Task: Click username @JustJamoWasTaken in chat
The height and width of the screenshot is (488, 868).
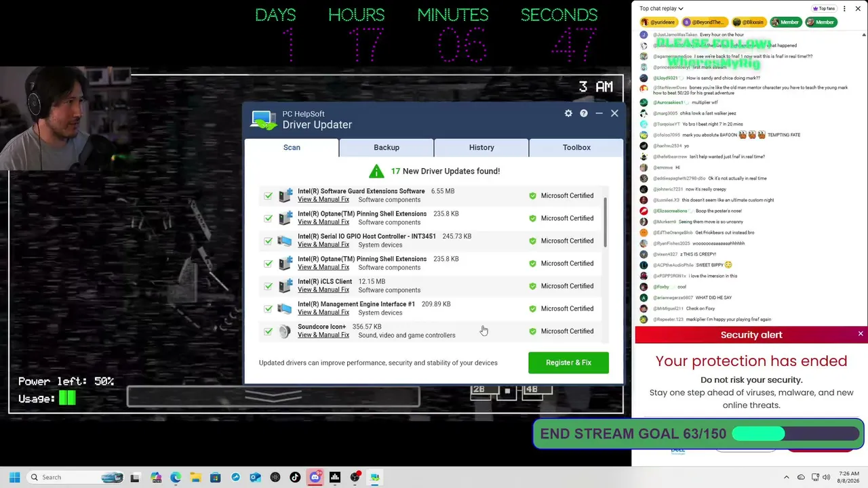Action: (675, 35)
